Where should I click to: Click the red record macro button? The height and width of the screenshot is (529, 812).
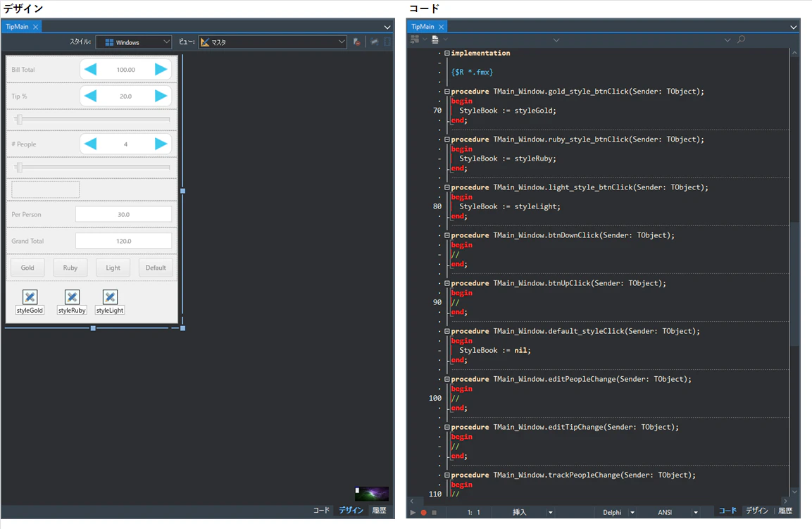click(x=424, y=512)
